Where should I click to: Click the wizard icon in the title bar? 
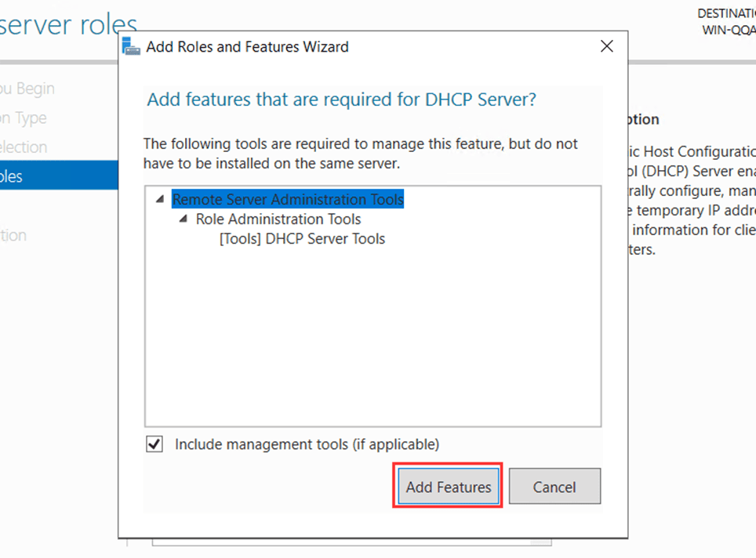[x=131, y=46]
